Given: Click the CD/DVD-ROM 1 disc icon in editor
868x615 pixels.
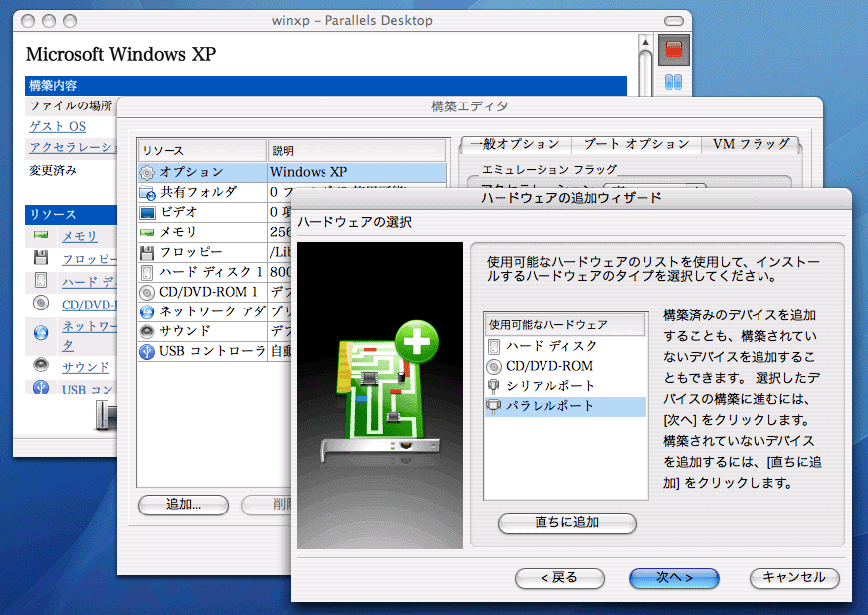Looking at the screenshot, I should [147, 292].
